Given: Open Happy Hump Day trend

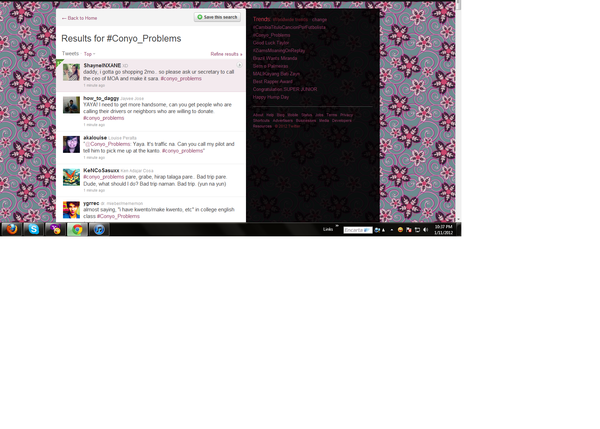Looking at the screenshot, I should pos(271,97).
